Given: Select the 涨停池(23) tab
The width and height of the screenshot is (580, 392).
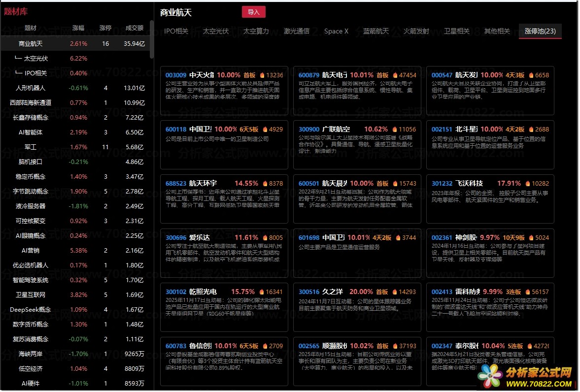Looking at the screenshot, I should click(540, 31).
